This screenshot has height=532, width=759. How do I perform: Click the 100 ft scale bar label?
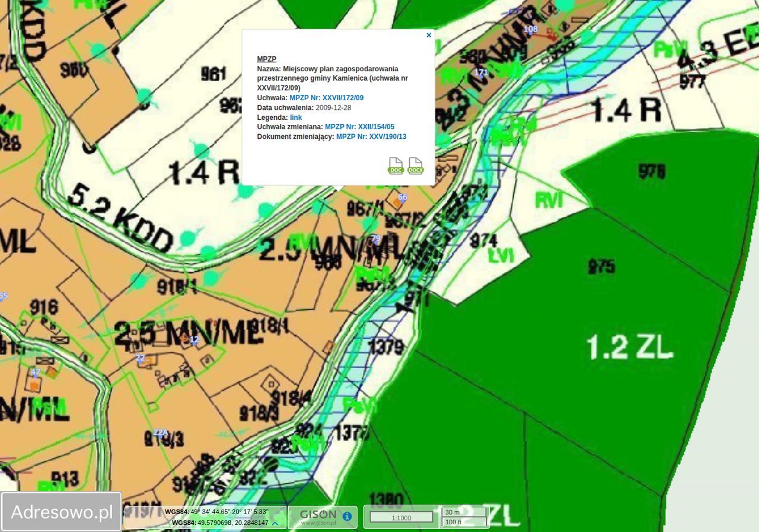pyautogui.click(x=453, y=522)
